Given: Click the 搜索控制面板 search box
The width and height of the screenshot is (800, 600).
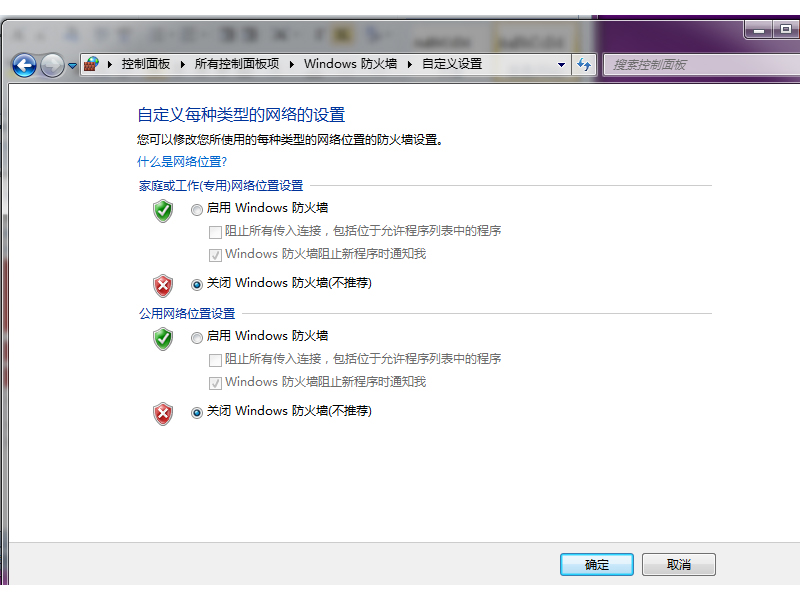Looking at the screenshot, I should pos(702,65).
